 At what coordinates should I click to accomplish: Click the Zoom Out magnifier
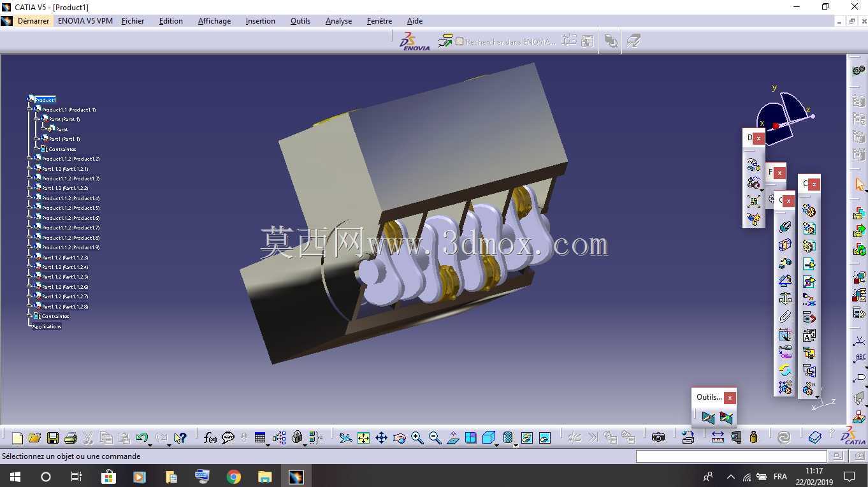[435, 438]
